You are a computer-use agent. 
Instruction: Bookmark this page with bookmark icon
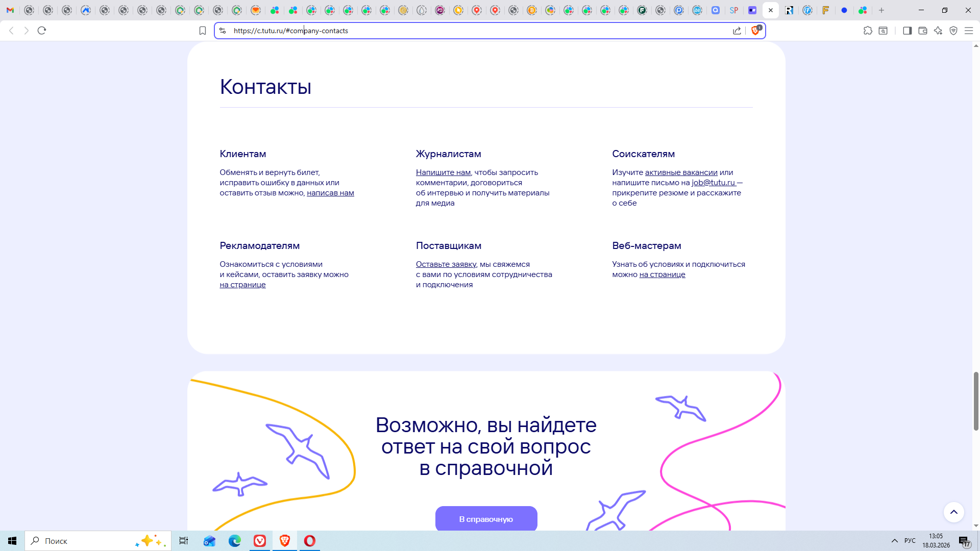click(203, 31)
